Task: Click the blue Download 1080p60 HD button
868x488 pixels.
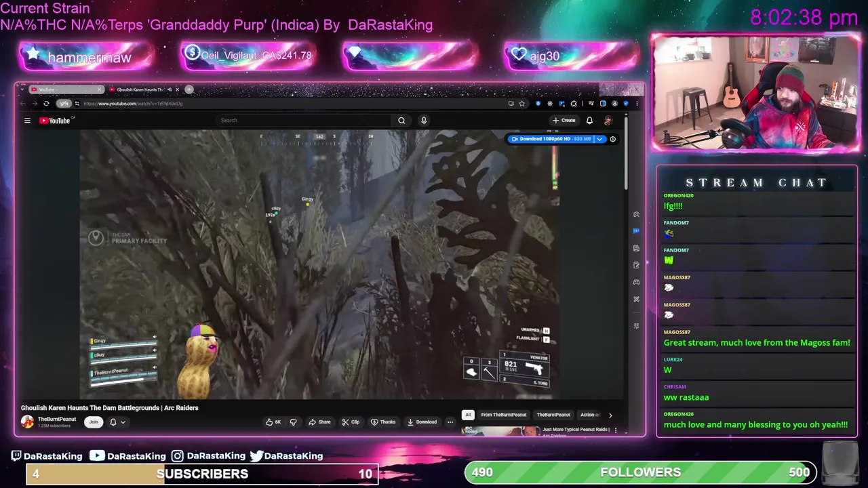Action: coord(551,139)
